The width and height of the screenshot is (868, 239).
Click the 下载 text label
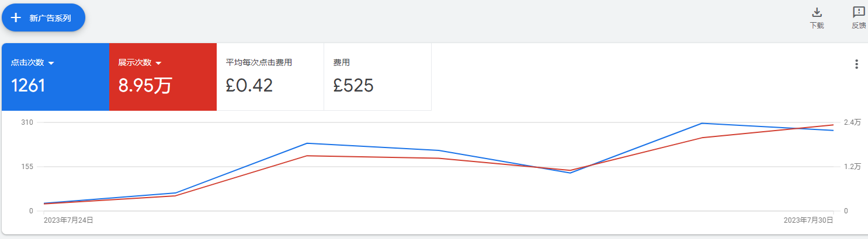click(x=817, y=26)
